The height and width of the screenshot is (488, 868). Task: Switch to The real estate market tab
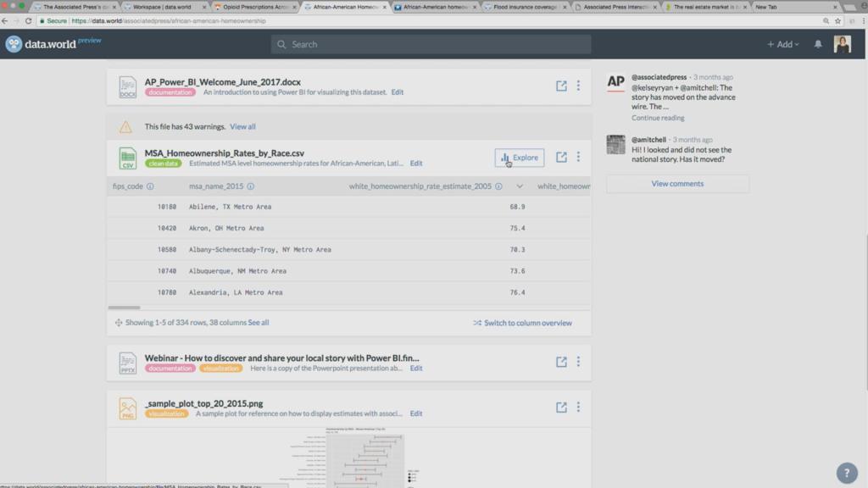(x=706, y=7)
